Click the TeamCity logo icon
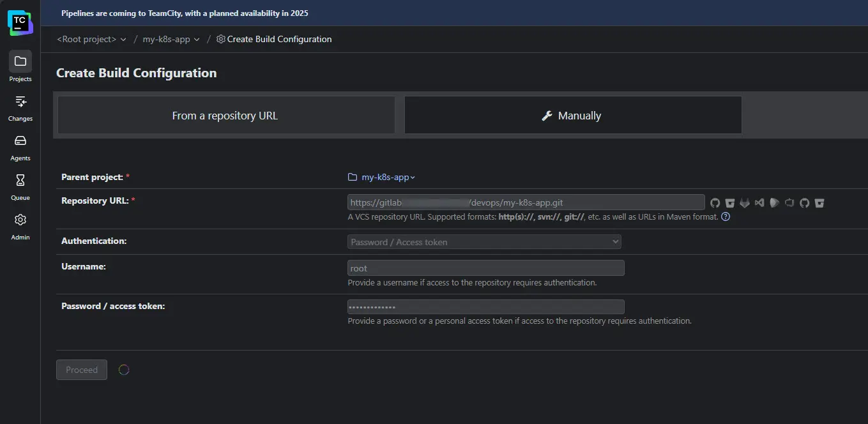This screenshot has height=424, width=868. tap(20, 22)
